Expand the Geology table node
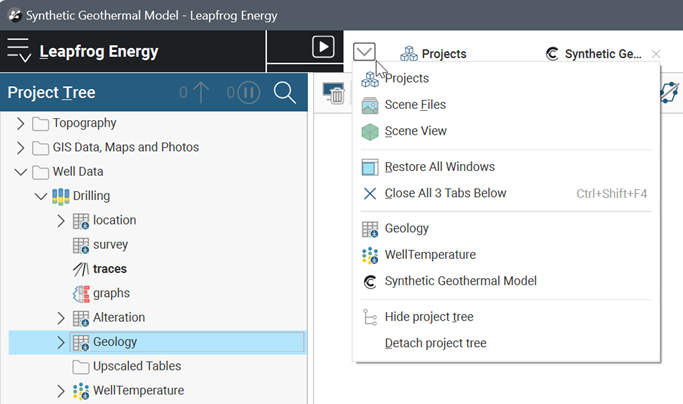Screen dimensions: 683x404 pyautogui.click(x=60, y=342)
